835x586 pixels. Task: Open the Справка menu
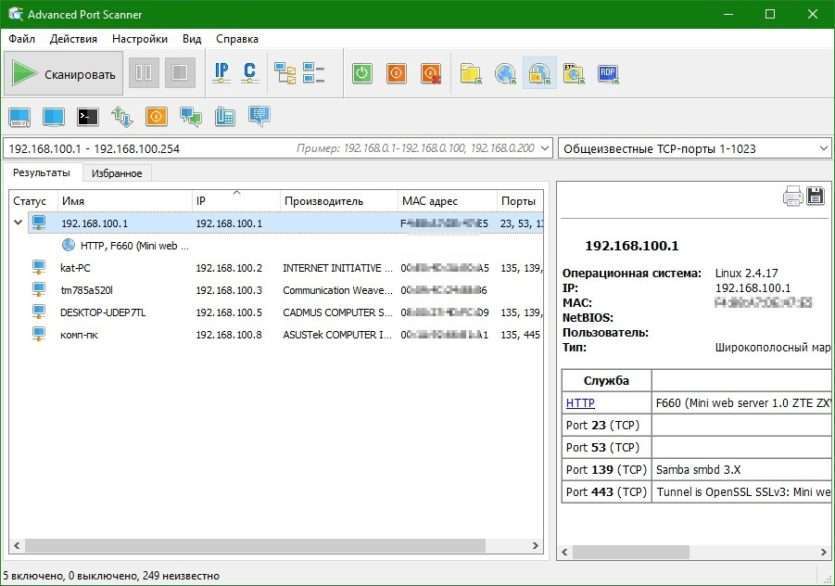(237, 39)
